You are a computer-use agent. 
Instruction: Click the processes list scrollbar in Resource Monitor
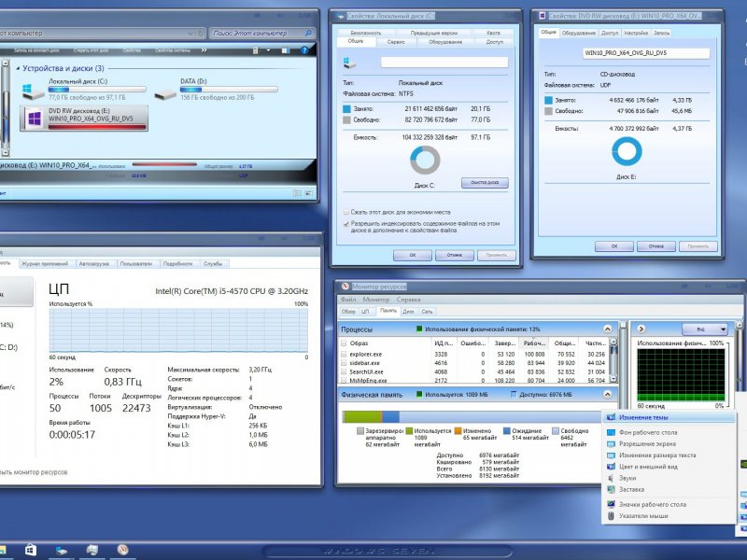point(613,360)
